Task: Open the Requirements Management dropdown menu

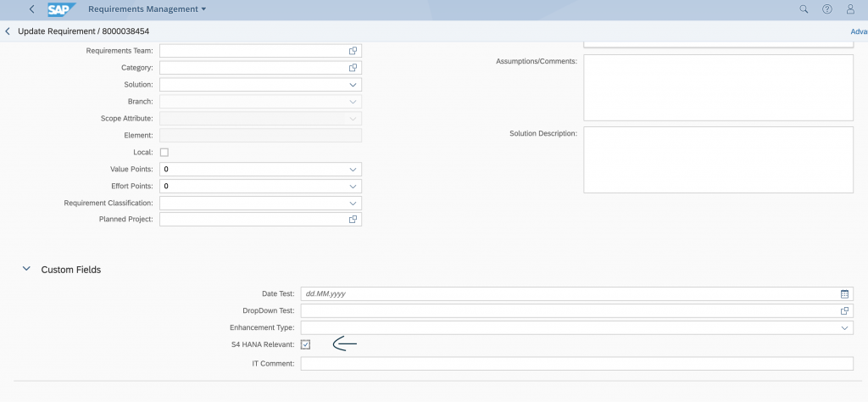Action: [147, 8]
